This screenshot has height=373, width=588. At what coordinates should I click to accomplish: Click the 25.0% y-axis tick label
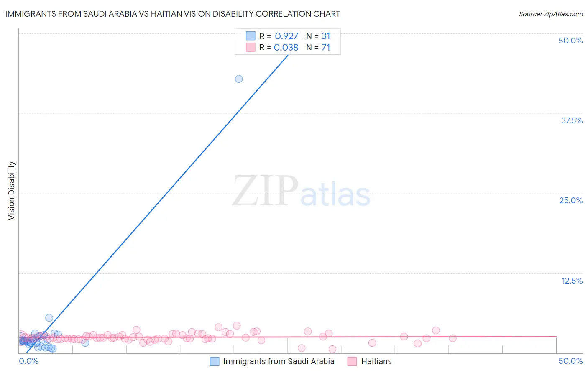(571, 200)
